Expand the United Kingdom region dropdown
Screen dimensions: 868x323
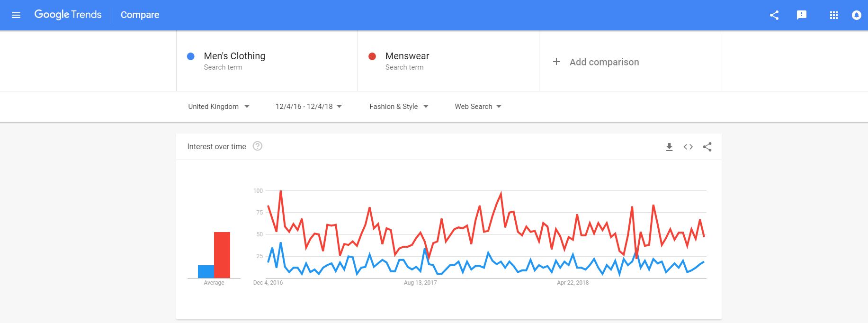pos(218,107)
